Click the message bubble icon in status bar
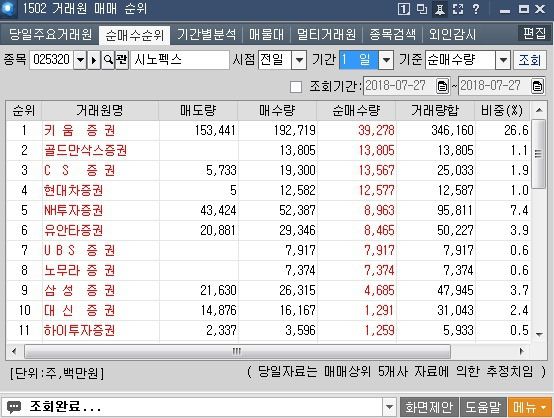 (14, 407)
